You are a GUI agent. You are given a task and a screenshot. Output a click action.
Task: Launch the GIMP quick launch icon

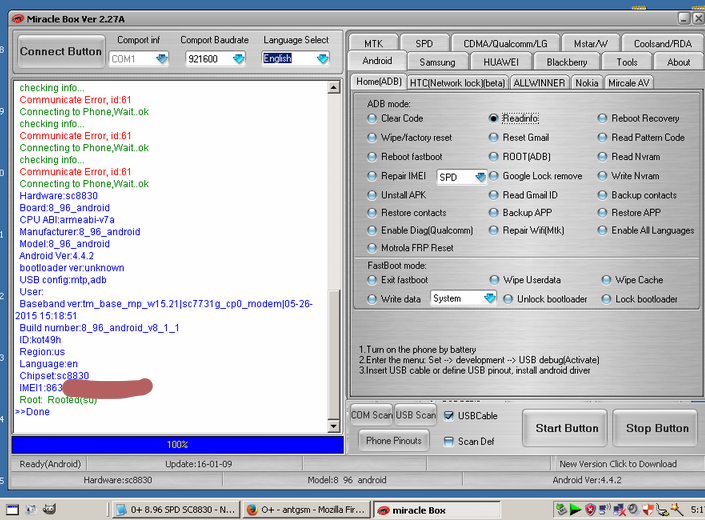(49, 509)
